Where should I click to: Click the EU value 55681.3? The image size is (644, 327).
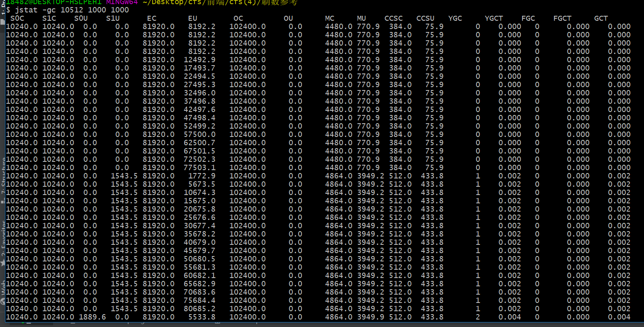pos(200,267)
